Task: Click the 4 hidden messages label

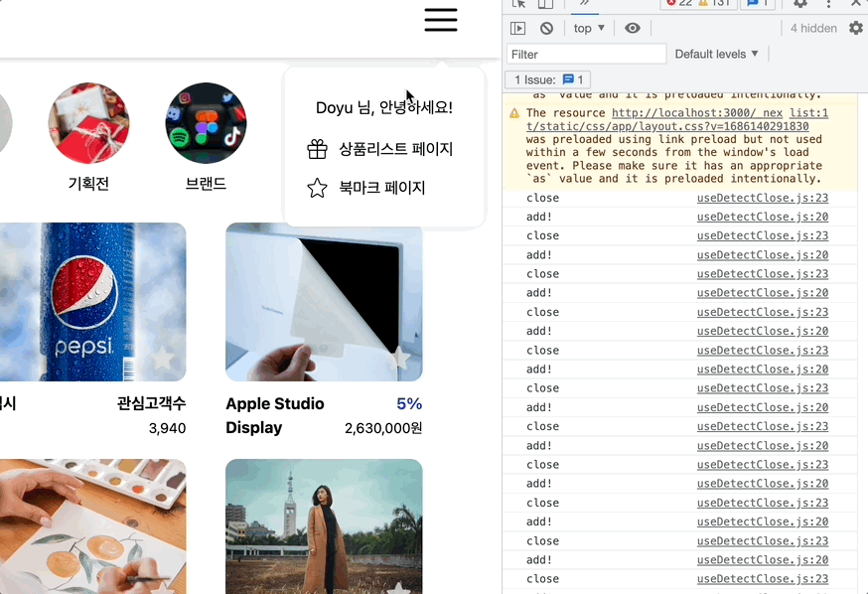Action: 813,28
